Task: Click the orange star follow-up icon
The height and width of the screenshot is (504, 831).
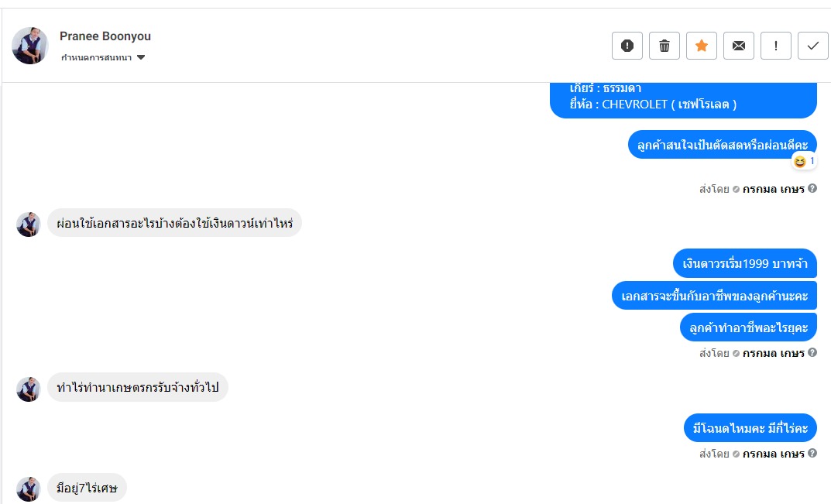Action: (702, 46)
